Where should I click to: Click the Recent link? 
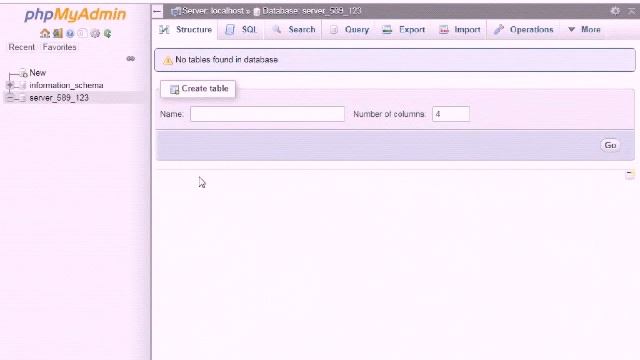[22, 47]
